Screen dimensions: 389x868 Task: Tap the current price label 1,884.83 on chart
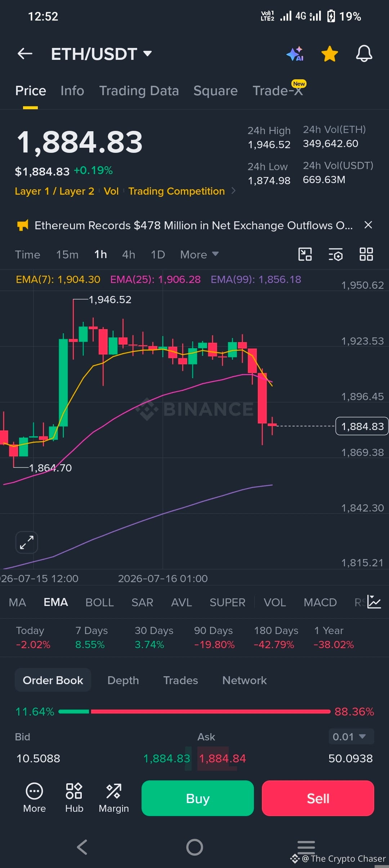click(x=362, y=426)
